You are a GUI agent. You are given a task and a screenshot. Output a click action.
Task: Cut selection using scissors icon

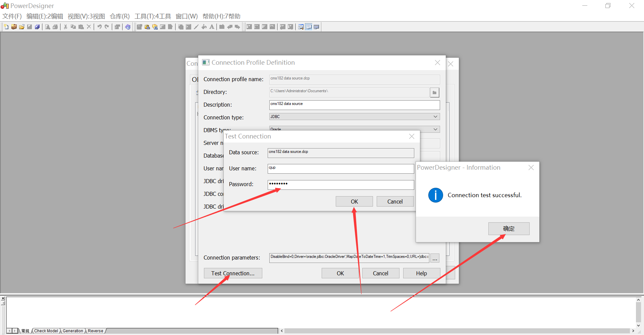[65, 27]
